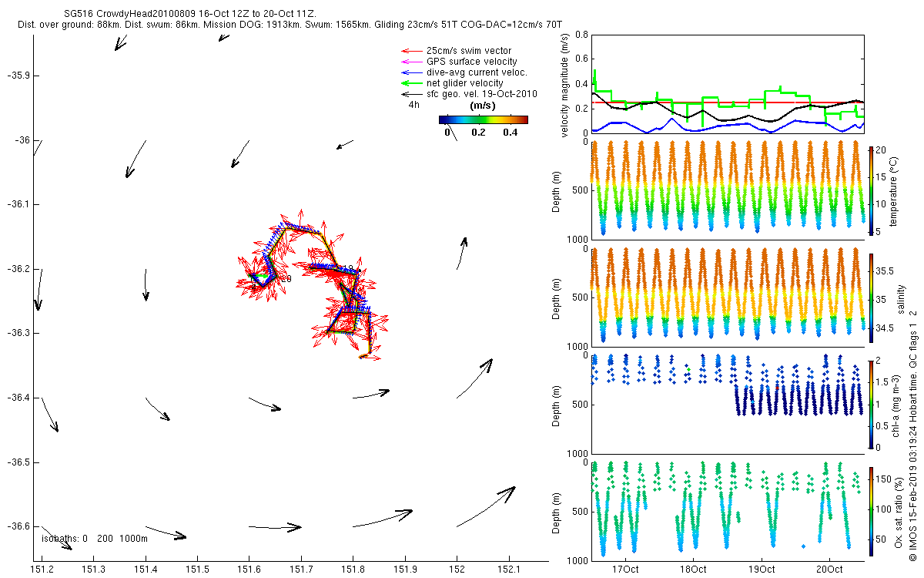Screen dimensions: 924x578
Task: Click the 'isobaths: 0 200 1000m' label
Action: tap(95, 538)
